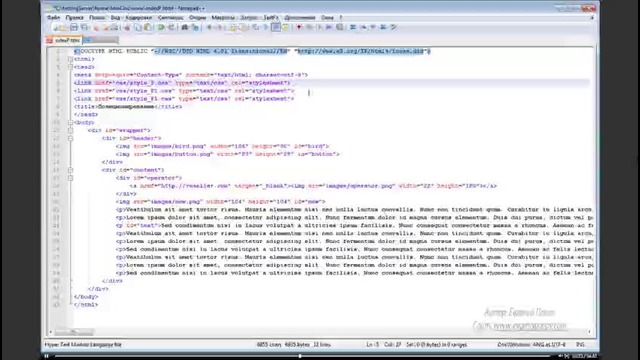This screenshot has height=360, width=640.
Task: Click the Redo toolbar icon
Action: tap(171, 27)
